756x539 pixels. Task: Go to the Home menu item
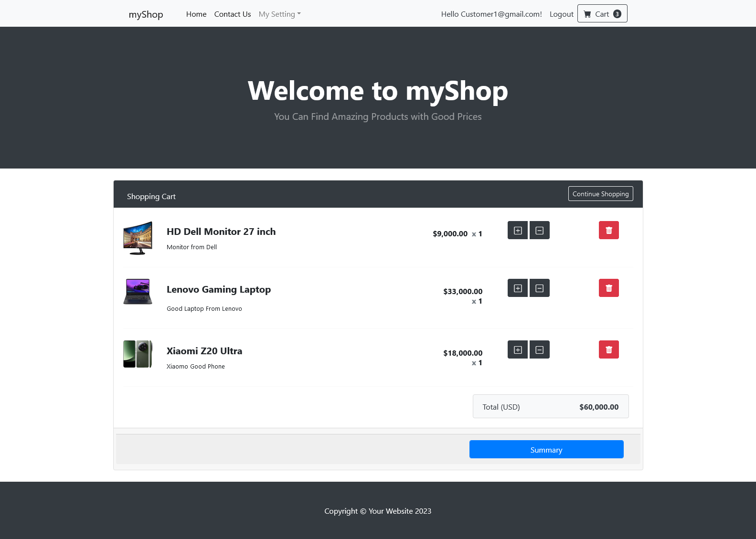pyautogui.click(x=196, y=14)
